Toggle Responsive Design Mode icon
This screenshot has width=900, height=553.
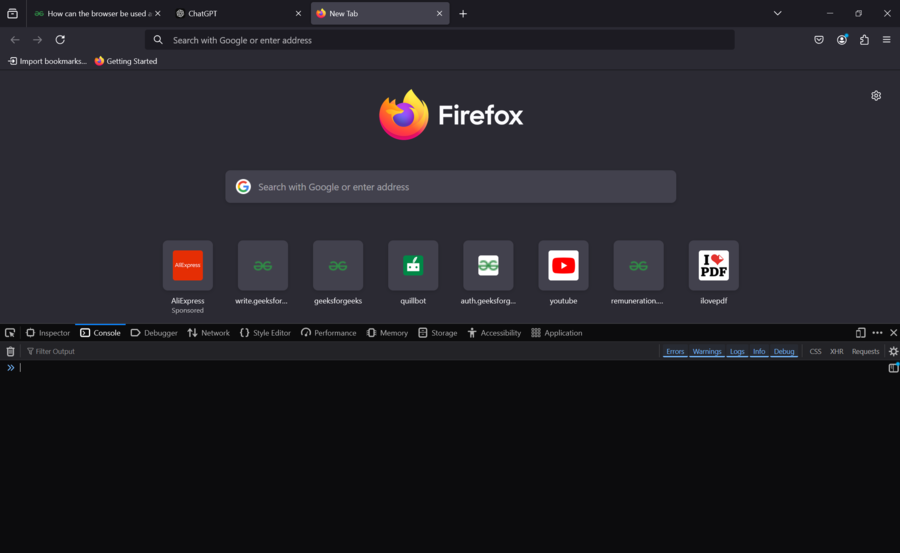tap(860, 332)
